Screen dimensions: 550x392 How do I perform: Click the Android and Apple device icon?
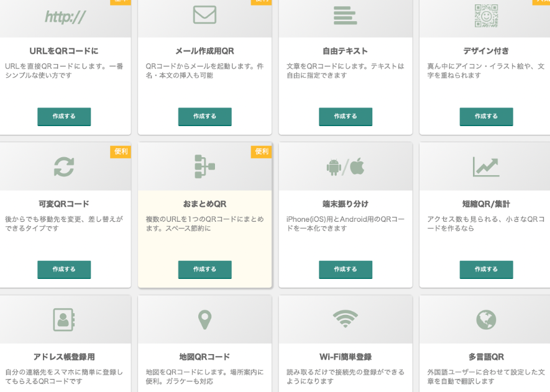click(345, 166)
